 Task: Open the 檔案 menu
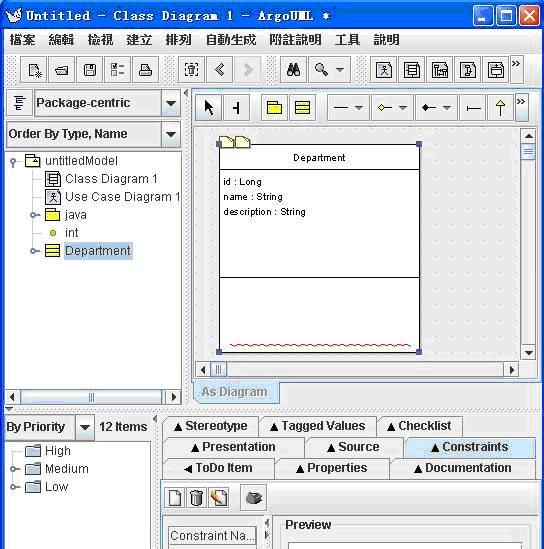pos(22,40)
